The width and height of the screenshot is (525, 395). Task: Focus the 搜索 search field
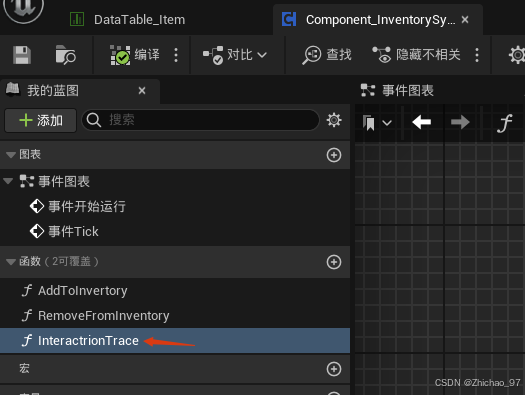tap(200, 120)
